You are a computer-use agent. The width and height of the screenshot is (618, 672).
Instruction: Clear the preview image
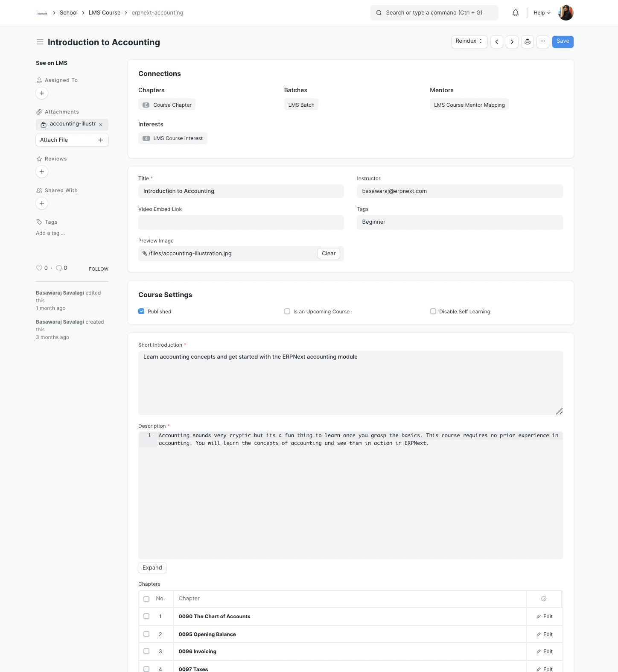329,253
